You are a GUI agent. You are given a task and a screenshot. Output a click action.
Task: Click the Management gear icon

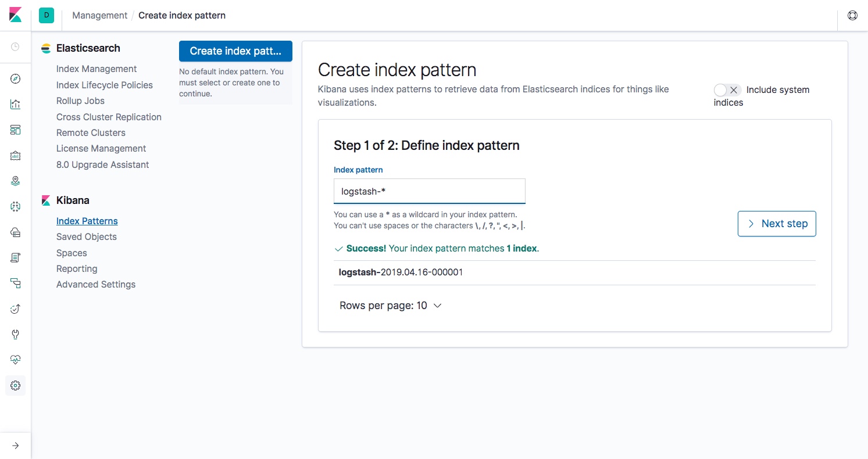coord(16,385)
